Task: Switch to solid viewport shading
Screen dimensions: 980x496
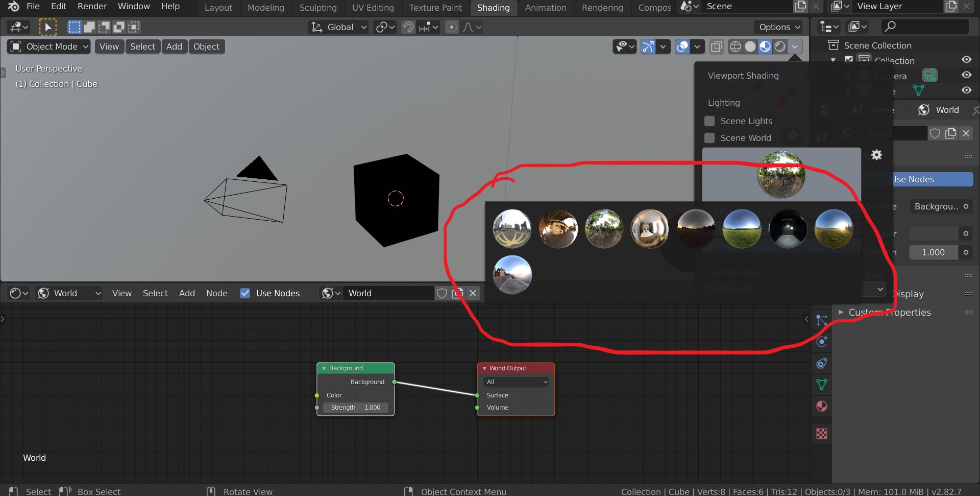Action: (750, 46)
